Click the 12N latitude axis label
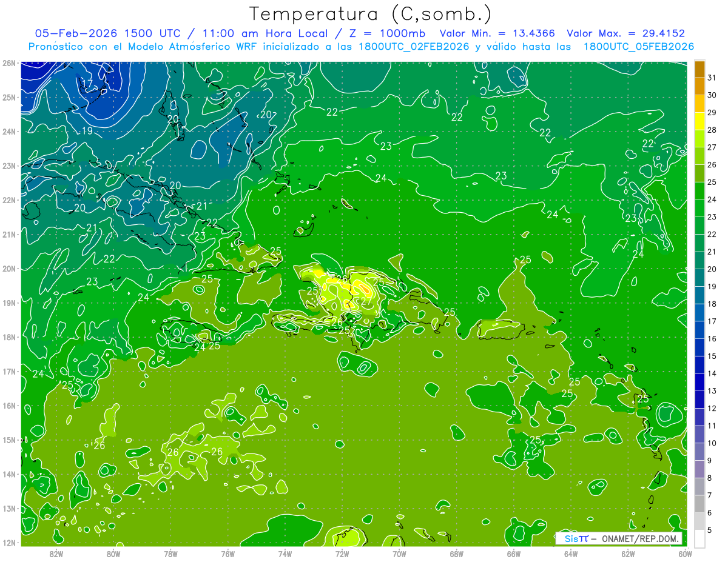This screenshot has height=562, width=728. [9, 543]
